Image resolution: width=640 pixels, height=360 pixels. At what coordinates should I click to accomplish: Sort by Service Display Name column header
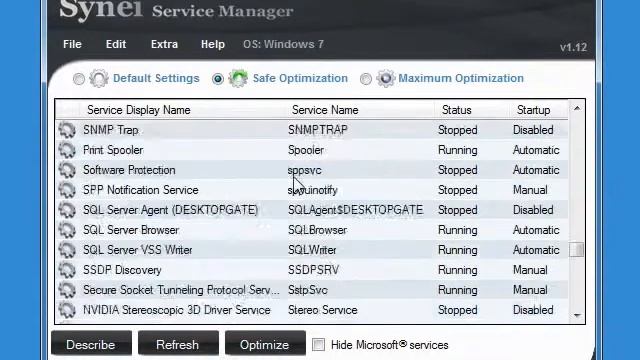coord(139,110)
